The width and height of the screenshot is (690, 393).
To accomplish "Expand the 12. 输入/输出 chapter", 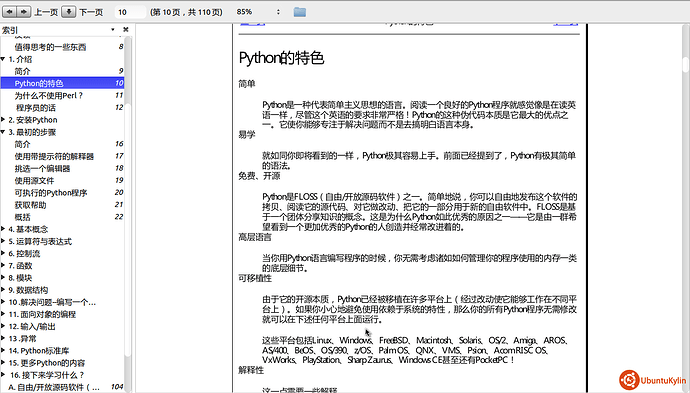I will (x=3, y=327).
